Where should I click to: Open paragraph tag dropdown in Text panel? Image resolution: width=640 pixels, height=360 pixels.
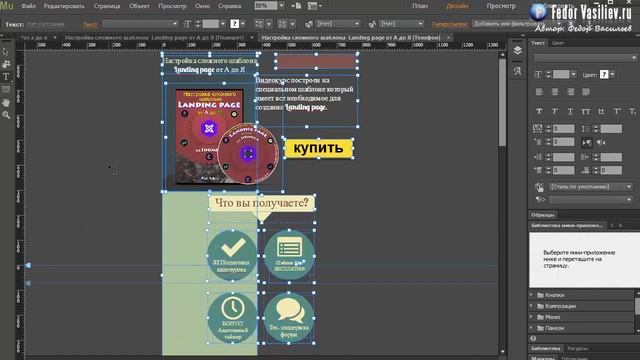(591, 200)
